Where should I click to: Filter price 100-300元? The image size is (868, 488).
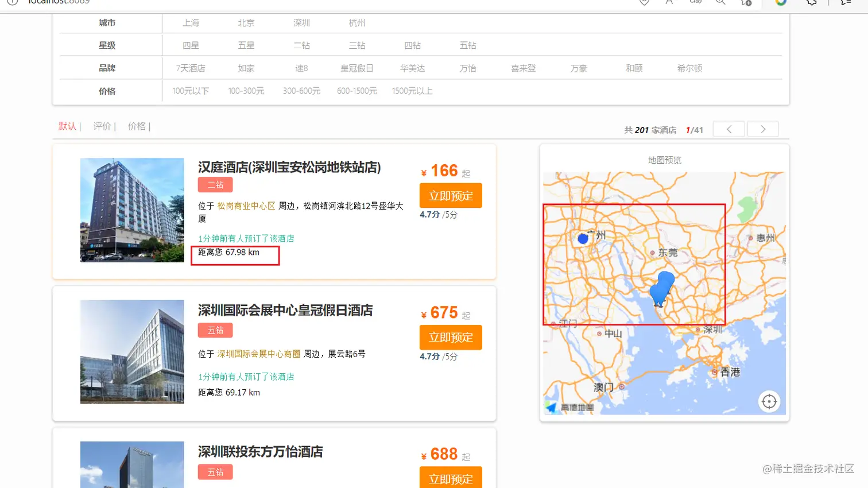(x=246, y=91)
